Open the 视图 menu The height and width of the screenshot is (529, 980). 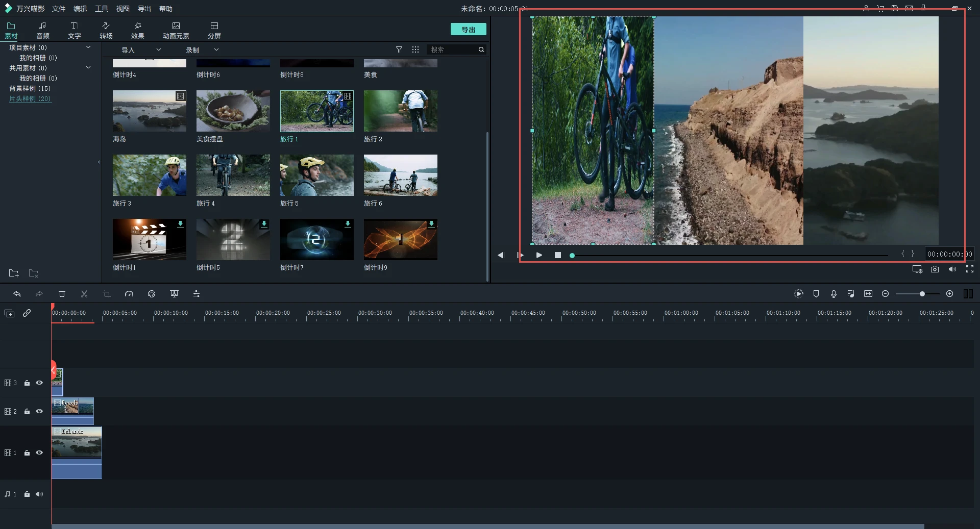(x=122, y=9)
